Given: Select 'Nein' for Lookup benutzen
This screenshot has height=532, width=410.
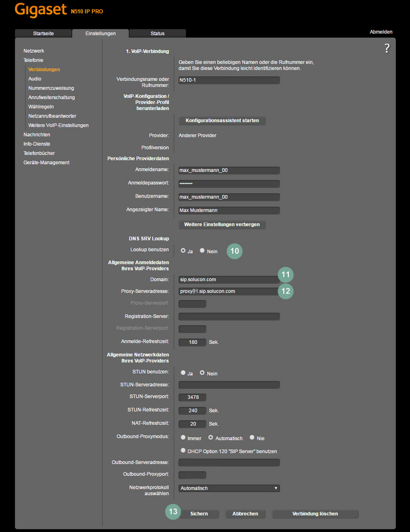Looking at the screenshot, I should click(202, 251).
